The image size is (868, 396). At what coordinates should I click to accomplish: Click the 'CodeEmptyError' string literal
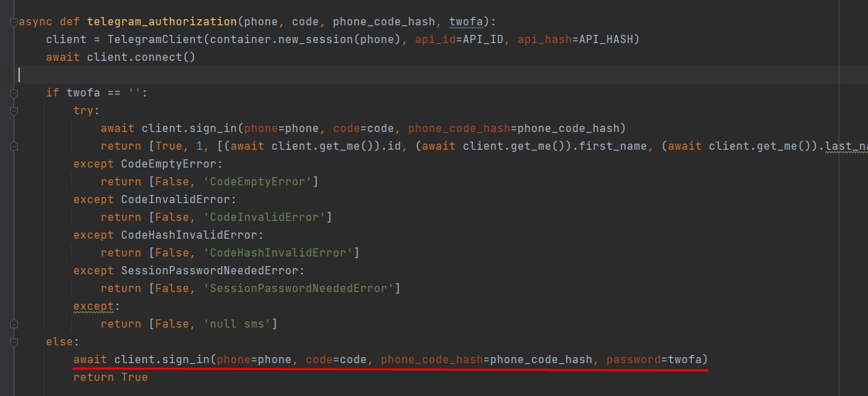click(x=257, y=182)
